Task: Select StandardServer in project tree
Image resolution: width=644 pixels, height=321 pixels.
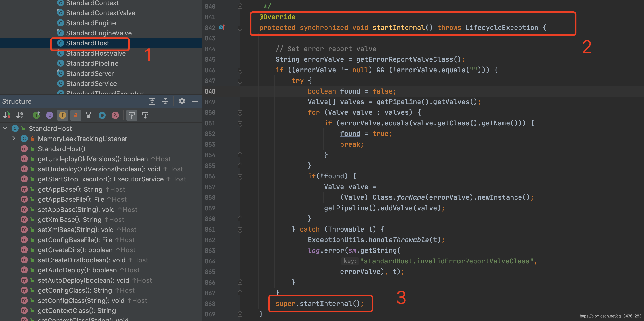Action: [90, 73]
